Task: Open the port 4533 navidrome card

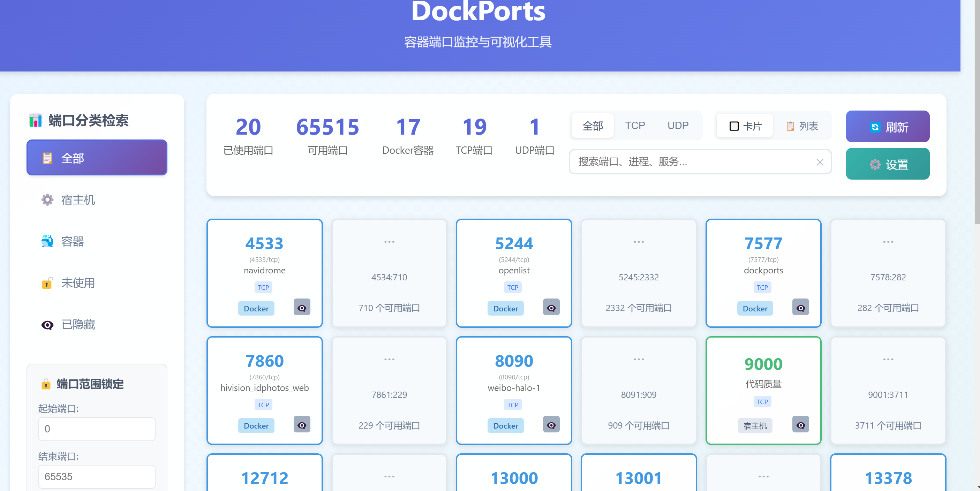Action: coord(264,273)
